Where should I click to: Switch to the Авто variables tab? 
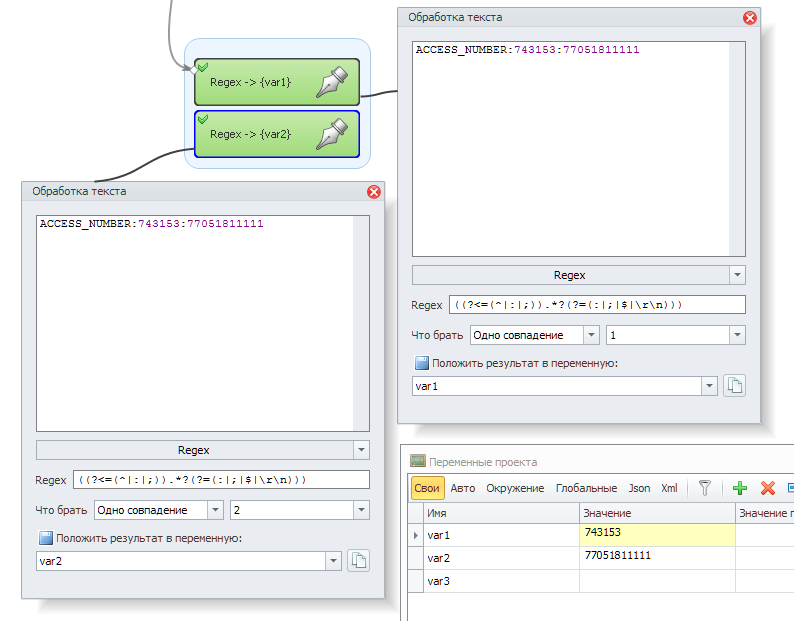tap(463, 488)
